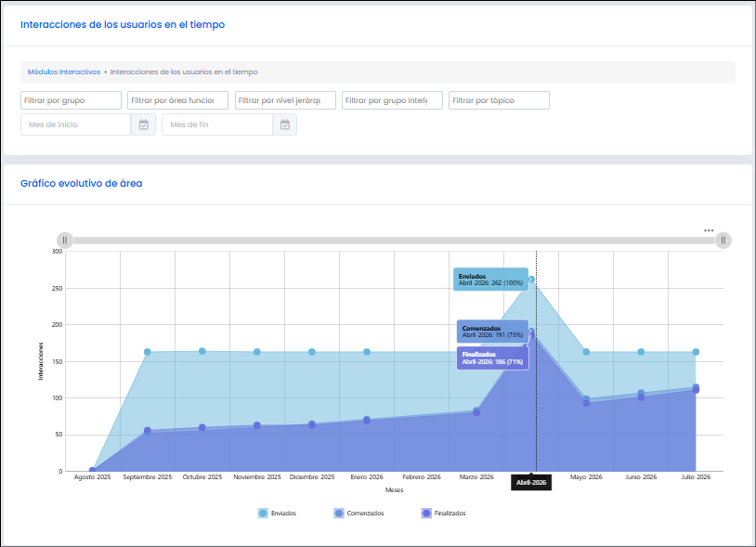
Task: Click the Mes de inicio input field
Action: coord(76,124)
